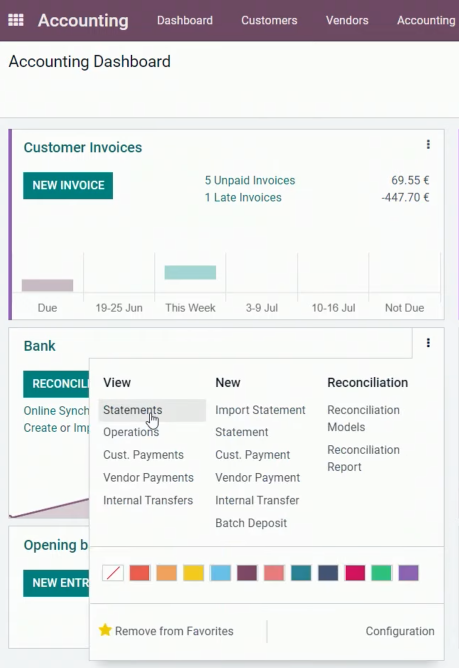This screenshot has width=459, height=668.
Task: Click the favorites star icon
Action: [x=105, y=630]
